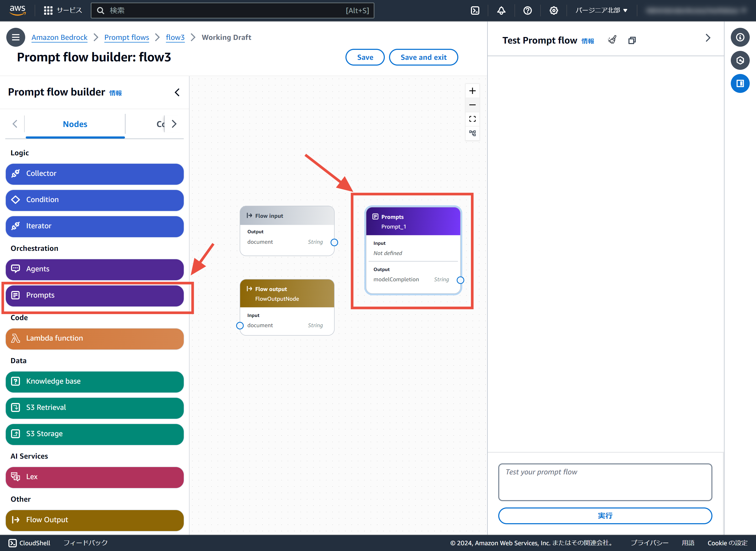
Task: Click the canvas zoom in plus icon
Action: (472, 91)
